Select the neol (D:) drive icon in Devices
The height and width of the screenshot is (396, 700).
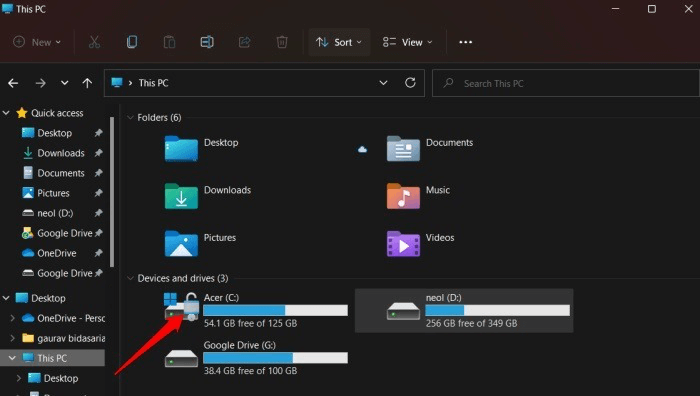403,311
